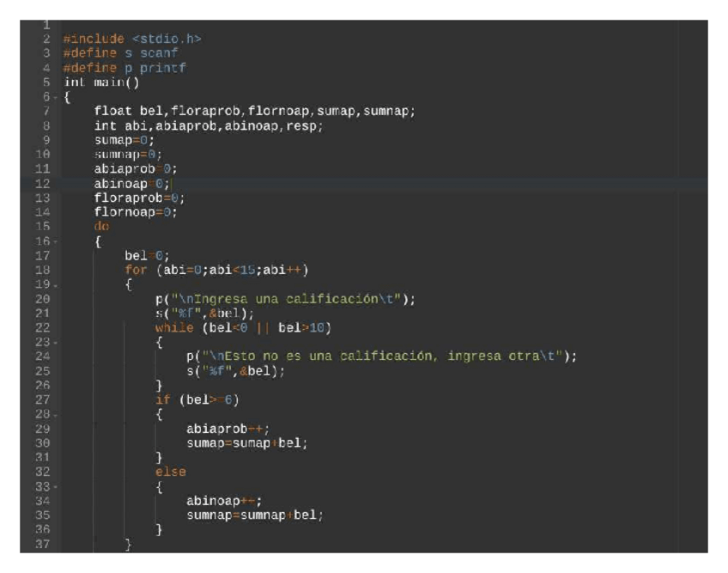Collapse the fold arrow at line 33
728x573 pixels.
tap(55, 486)
